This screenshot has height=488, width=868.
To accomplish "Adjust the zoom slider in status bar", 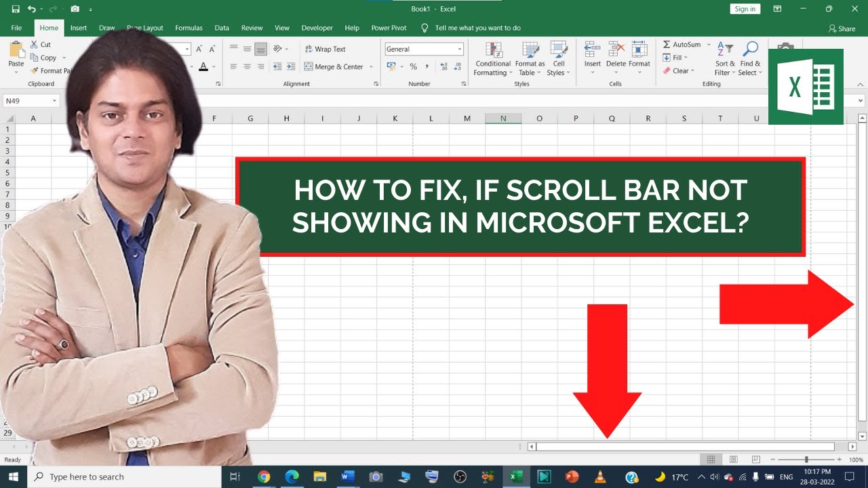I will [806, 460].
